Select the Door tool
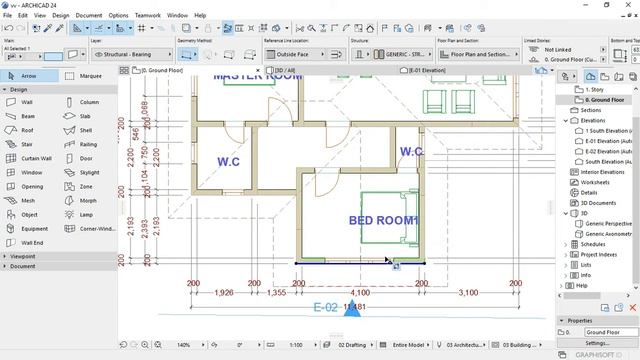This screenshot has width=640, height=360. (x=79, y=158)
